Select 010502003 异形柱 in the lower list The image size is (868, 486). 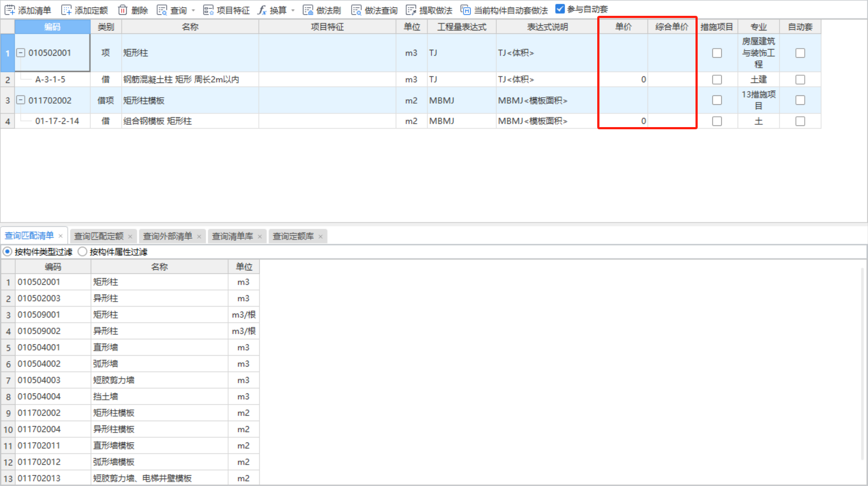(x=130, y=298)
